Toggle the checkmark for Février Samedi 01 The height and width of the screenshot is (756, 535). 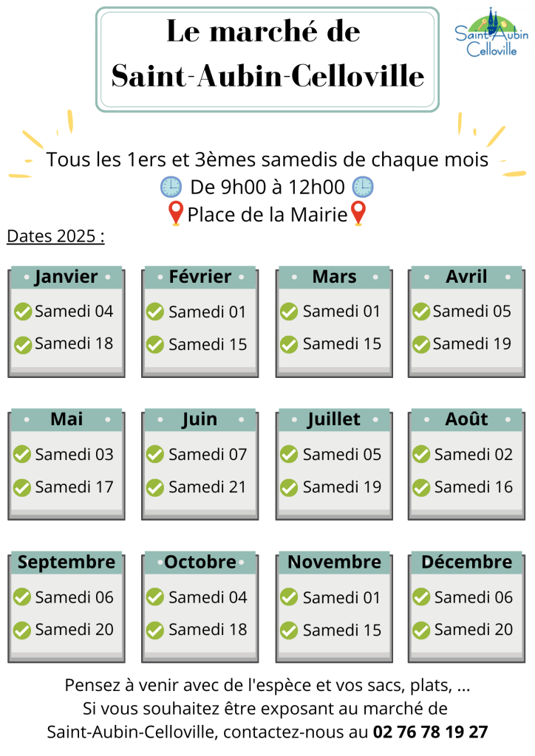pyautogui.click(x=155, y=312)
